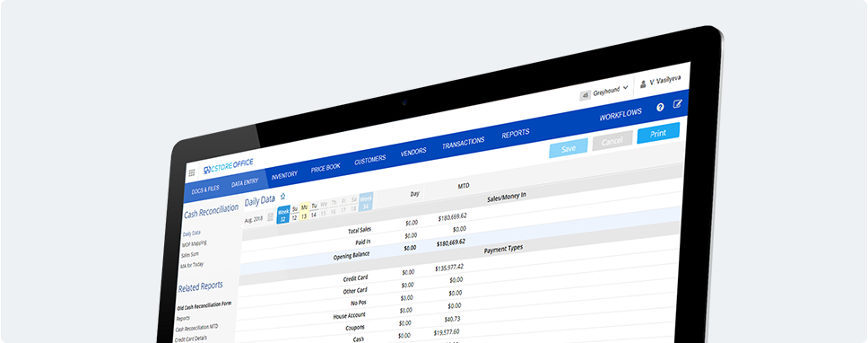Click the Print button

pos(658,134)
